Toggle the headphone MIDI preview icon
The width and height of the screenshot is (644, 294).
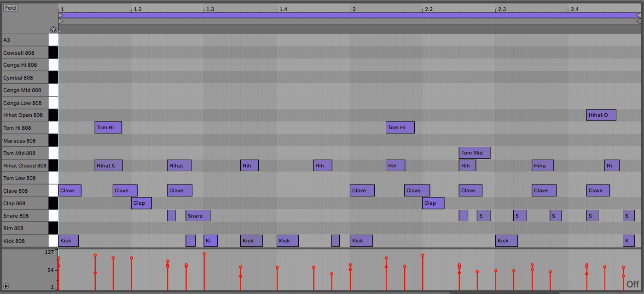click(x=53, y=29)
